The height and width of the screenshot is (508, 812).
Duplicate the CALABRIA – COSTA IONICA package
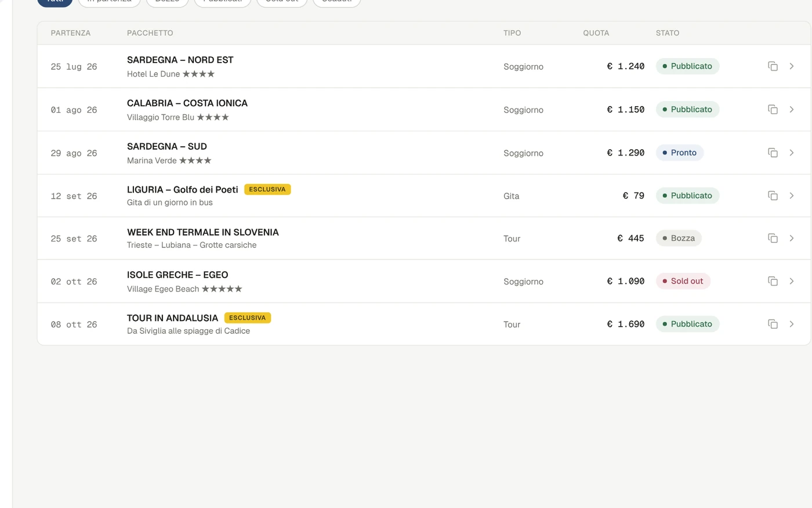point(773,109)
